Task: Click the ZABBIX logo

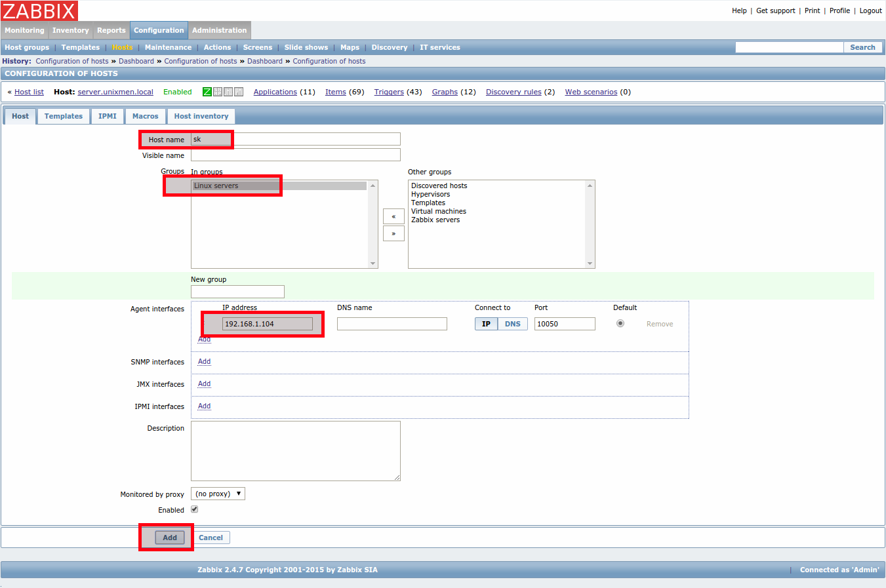Action: point(39,10)
